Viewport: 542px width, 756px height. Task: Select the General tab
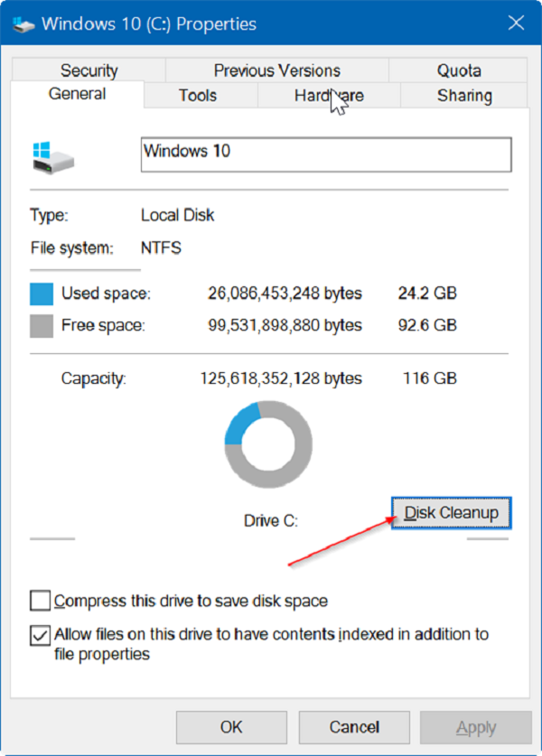[77, 94]
